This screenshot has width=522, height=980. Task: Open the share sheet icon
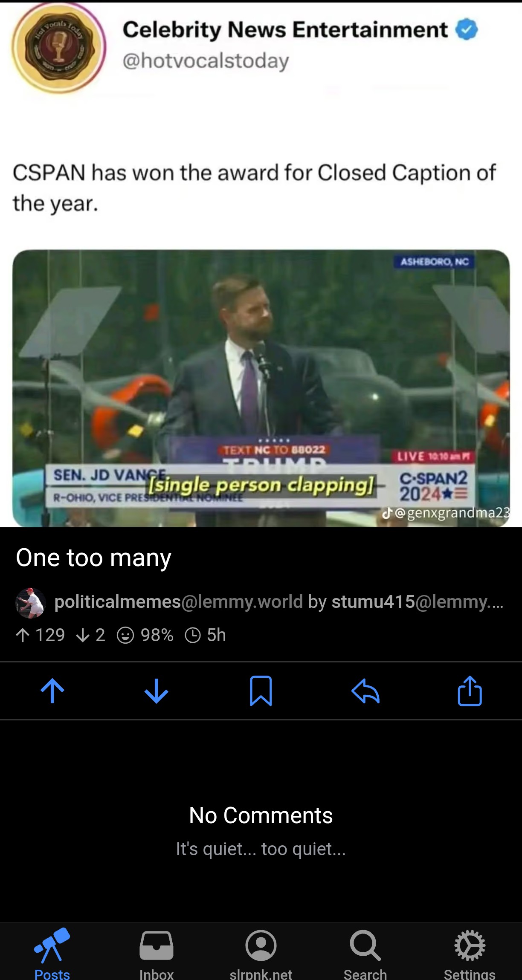pyautogui.click(x=470, y=691)
